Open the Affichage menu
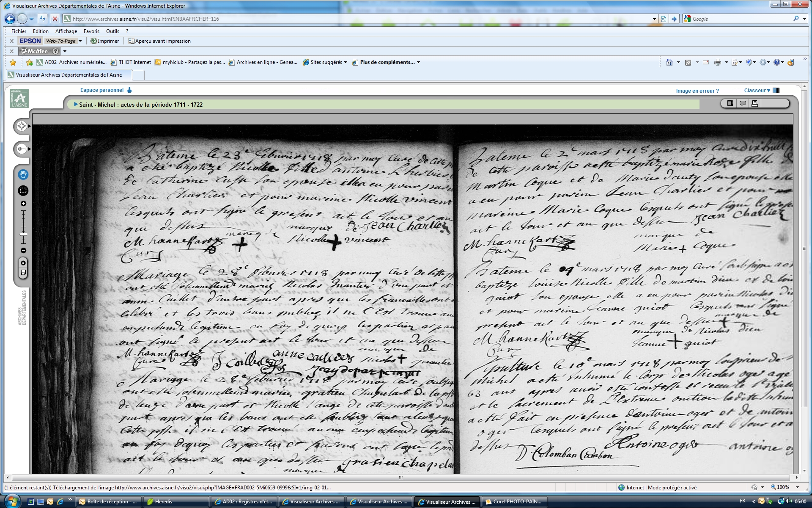Screen dimensions: 812x508 pos(66,31)
